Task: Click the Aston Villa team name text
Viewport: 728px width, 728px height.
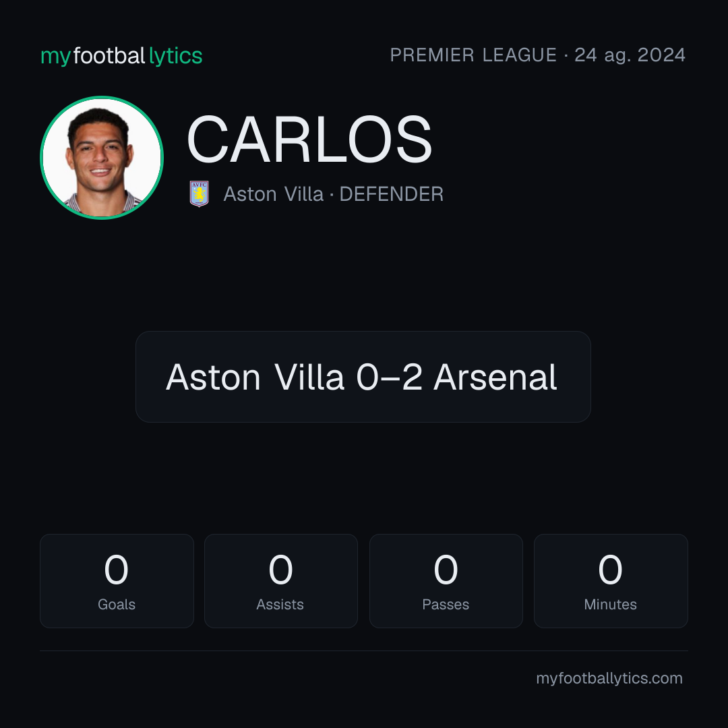Action: click(273, 194)
